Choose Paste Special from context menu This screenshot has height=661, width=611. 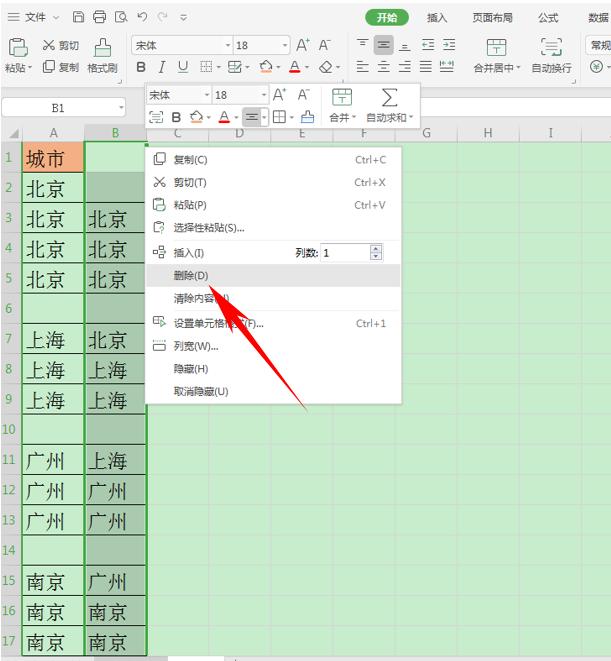pos(273,228)
